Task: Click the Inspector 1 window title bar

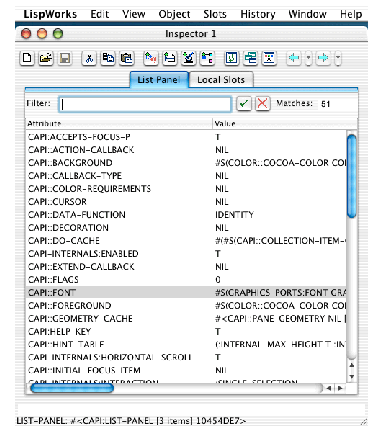Action: (191, 34)
